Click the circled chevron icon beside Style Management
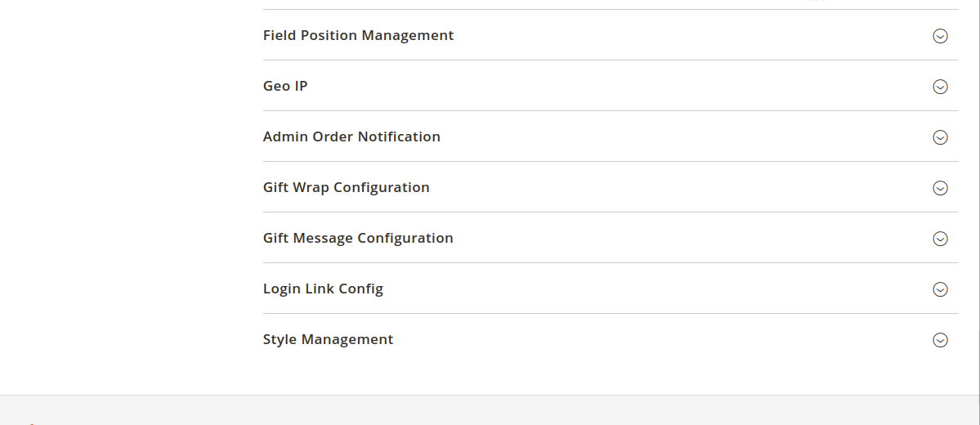The height and width of the screenshot is (425, 980). coord(940,340)
